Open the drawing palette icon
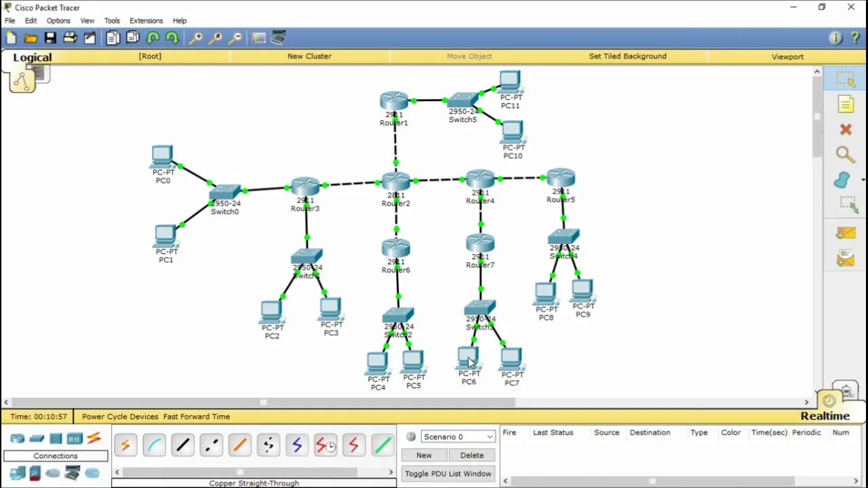The width and height of the screenshot is (868, 488). click(x=259, y=38)
